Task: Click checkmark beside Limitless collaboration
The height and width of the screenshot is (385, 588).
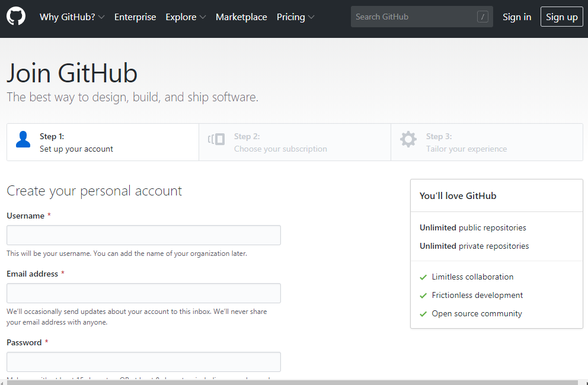Action: pyautogui.click(x=423, y=277)
